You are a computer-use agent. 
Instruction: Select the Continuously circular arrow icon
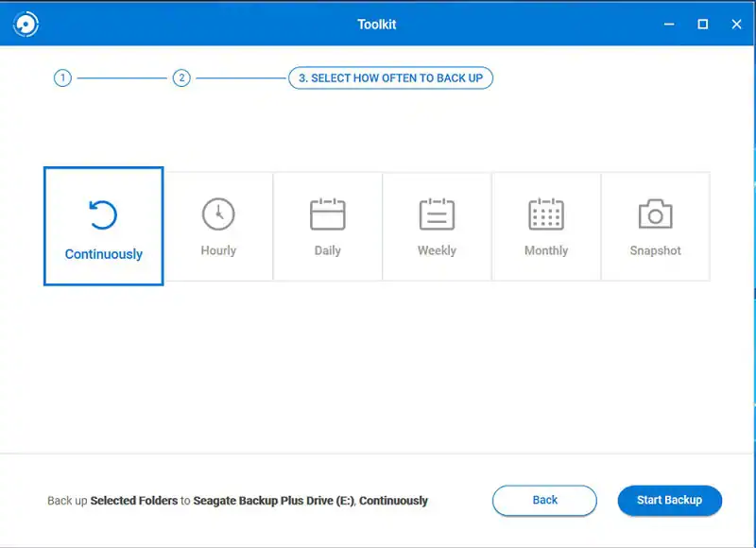click(x=103, y=215)
